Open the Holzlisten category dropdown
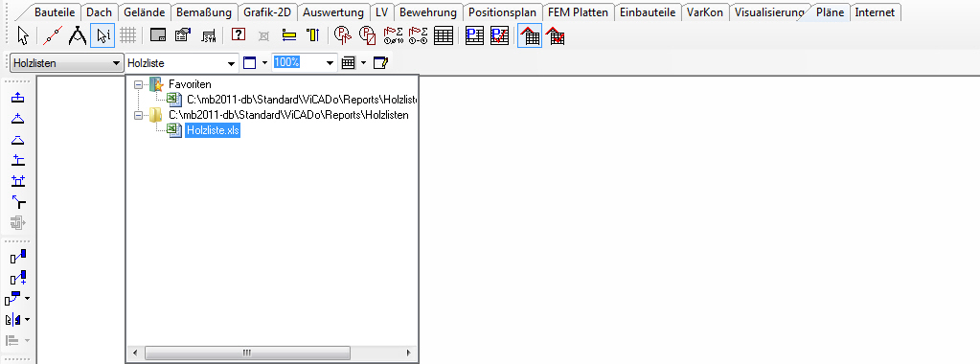980x364 pixels. (x=67, y=62)
